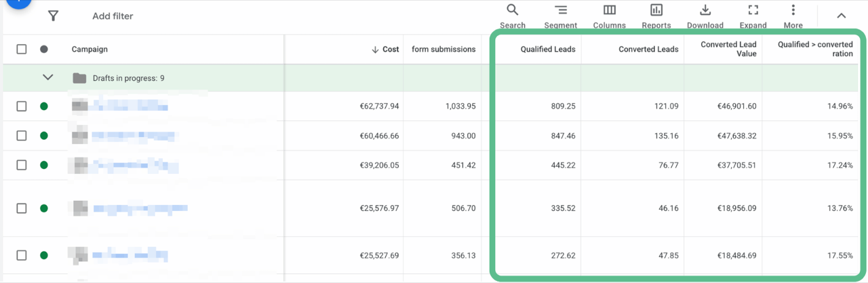The width and height of the screenshot is (868, 283).
Task: Click the ratio value 17.55%
Action: [x=840, y=257]
